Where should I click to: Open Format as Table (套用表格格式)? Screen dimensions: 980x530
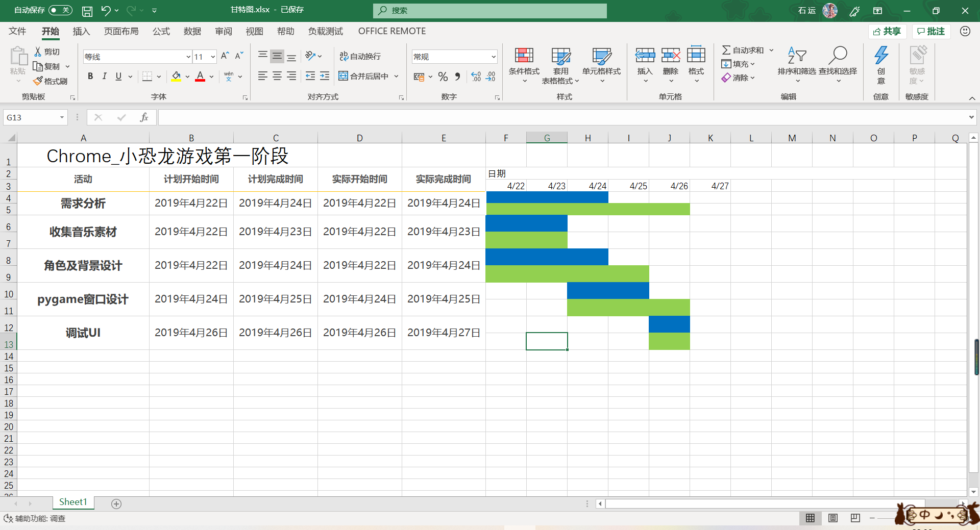[560, 65]
